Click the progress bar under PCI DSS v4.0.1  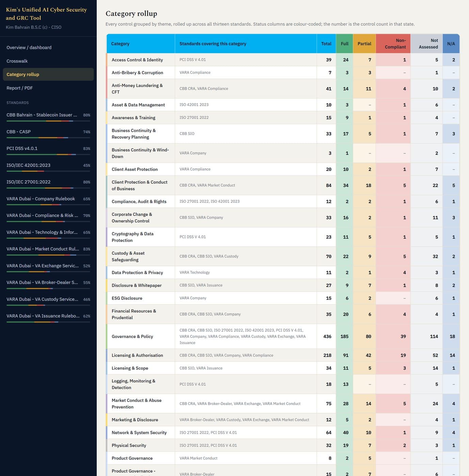tap(48, 154)
